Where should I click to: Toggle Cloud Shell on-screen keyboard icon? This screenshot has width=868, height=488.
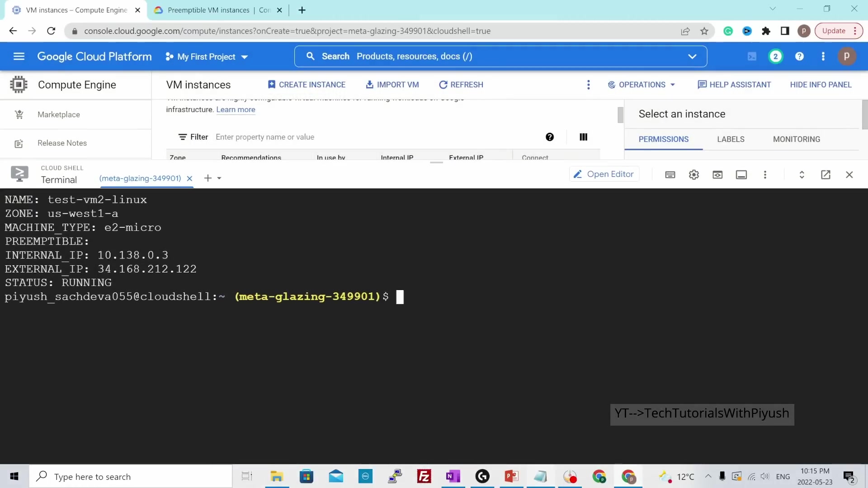click(670, 175)
